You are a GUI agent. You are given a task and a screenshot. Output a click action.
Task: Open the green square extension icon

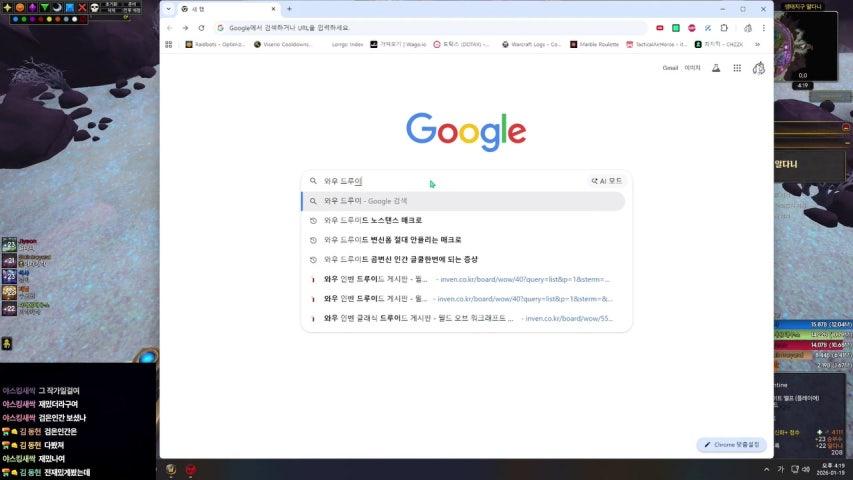coord(676,28)
